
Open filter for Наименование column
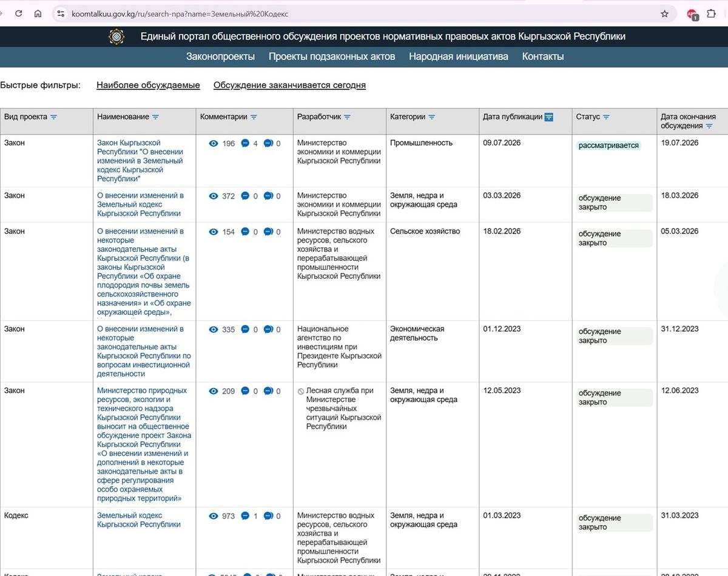pos(155,117)
